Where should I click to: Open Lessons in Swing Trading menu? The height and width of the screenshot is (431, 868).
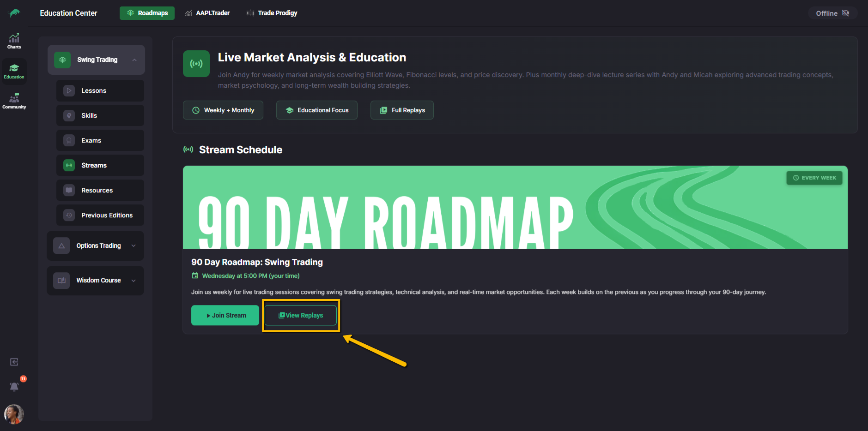[x=100, y=90]
